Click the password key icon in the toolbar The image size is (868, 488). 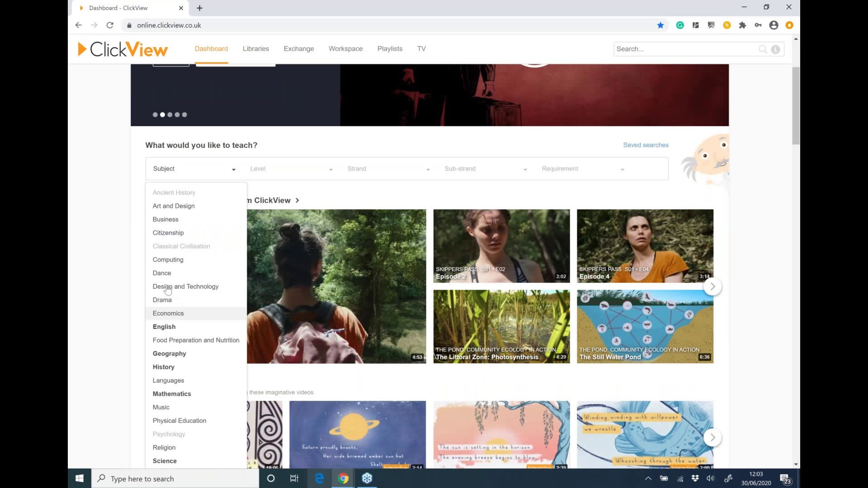click(758, 25)
